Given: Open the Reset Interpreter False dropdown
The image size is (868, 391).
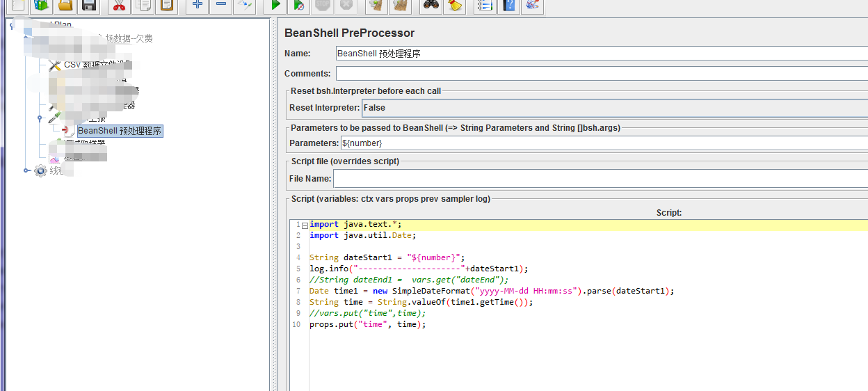Looking at the screenshot, I should coord(615,108).
